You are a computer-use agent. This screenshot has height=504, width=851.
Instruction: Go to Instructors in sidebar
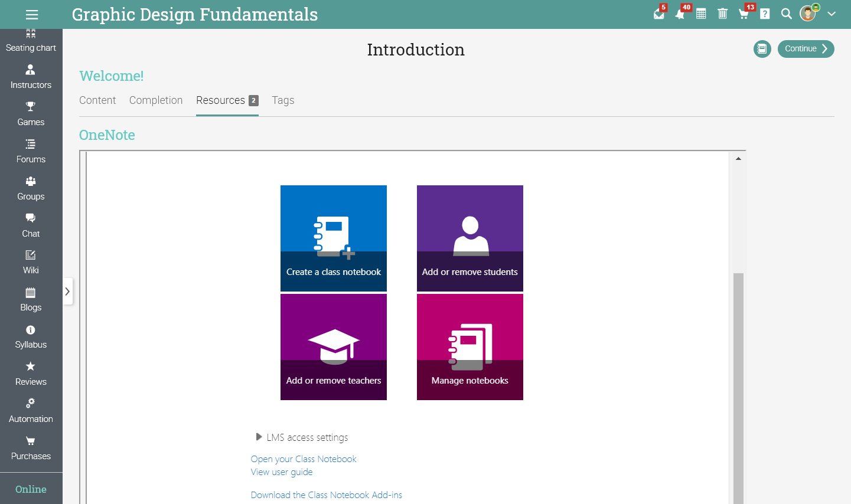[x=31, y=77]
